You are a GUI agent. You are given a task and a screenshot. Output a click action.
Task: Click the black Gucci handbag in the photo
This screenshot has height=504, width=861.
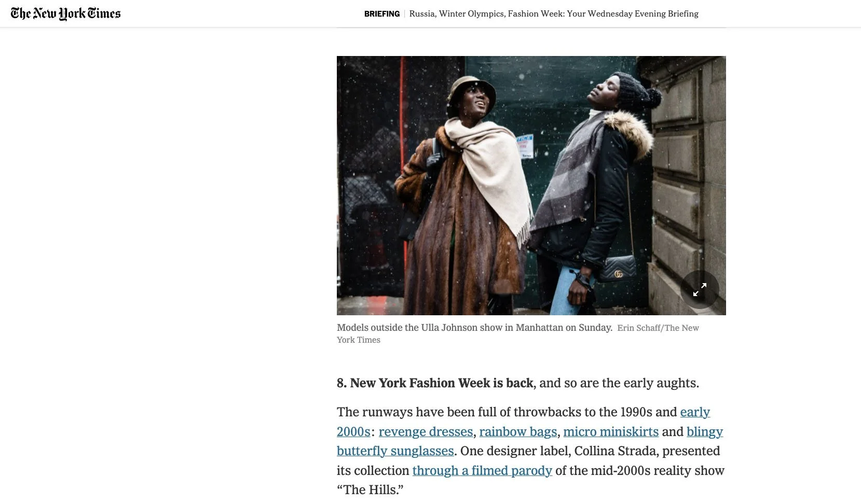619,268
